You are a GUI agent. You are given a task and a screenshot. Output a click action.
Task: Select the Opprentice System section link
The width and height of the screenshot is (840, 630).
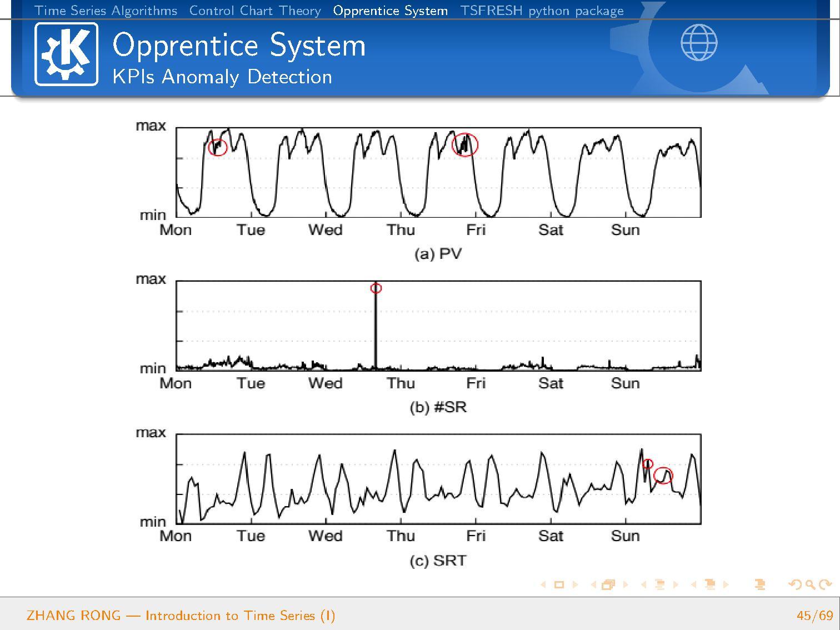(391, 11)
